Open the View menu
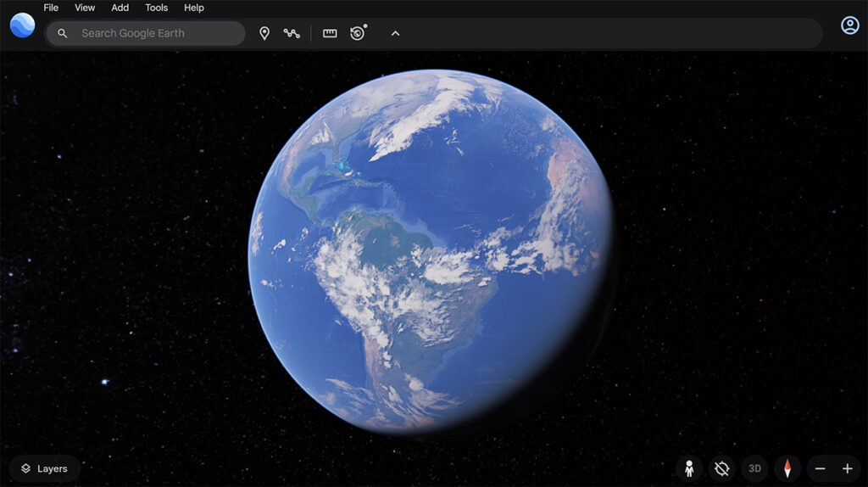 (85, 8)
